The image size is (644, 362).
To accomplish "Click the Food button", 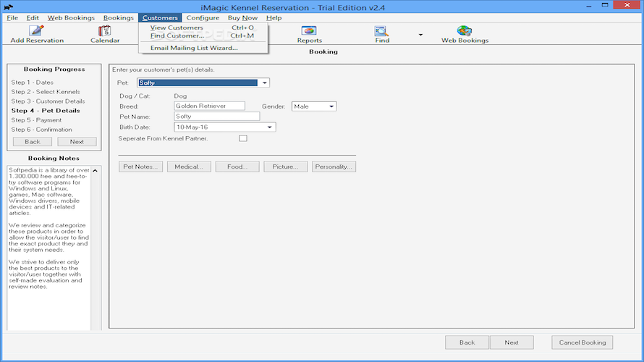I will point(237,167).
